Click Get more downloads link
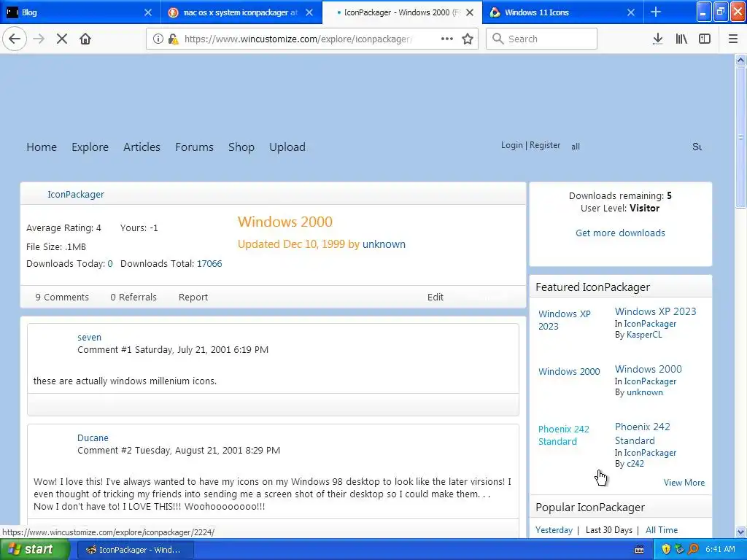Screen dimensions: 747x560 620,233
